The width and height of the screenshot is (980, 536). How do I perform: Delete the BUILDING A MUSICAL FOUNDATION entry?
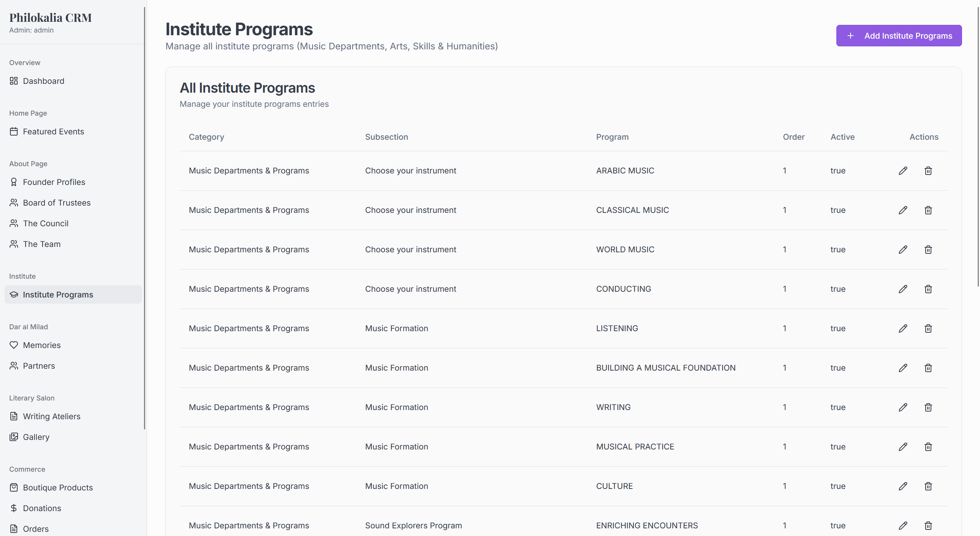(928, 368)
